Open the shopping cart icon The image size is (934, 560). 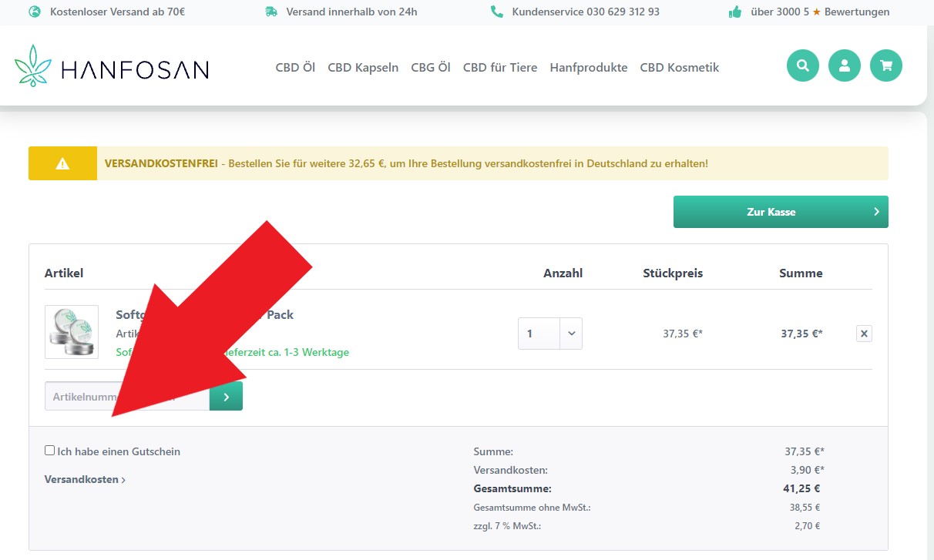tap(885, 65)
